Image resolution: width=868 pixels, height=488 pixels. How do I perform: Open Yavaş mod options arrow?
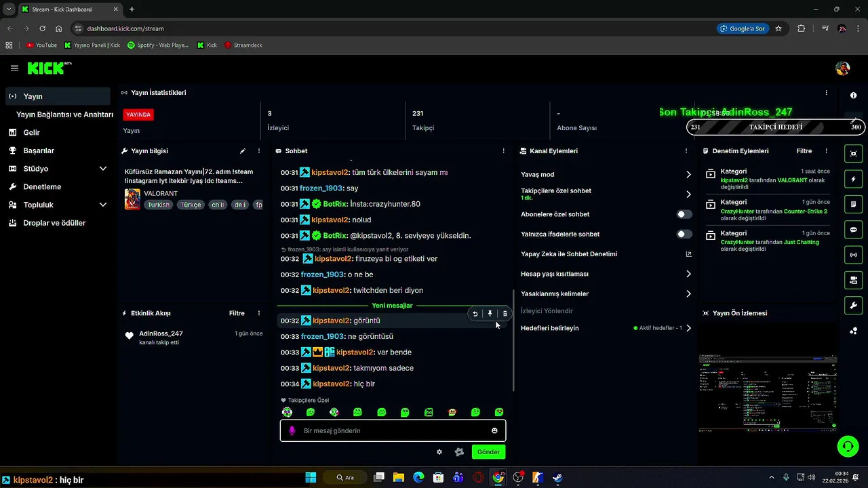point(688,175)
